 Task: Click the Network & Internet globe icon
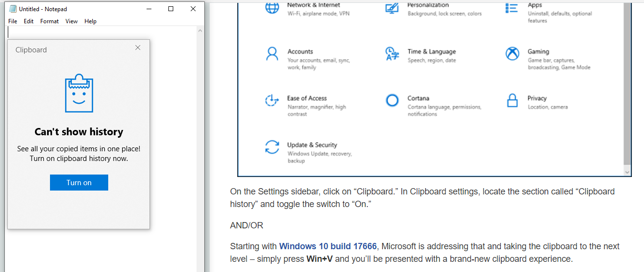(x=272, y=8)
